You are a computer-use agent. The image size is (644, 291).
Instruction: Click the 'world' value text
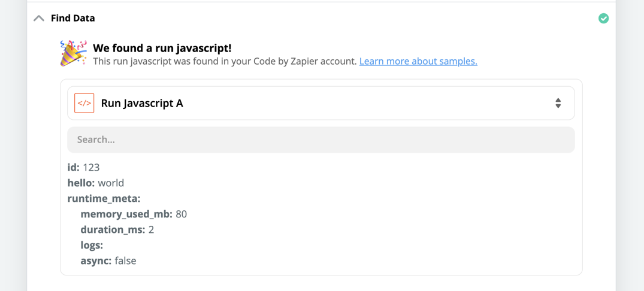[x=111, y=183]
